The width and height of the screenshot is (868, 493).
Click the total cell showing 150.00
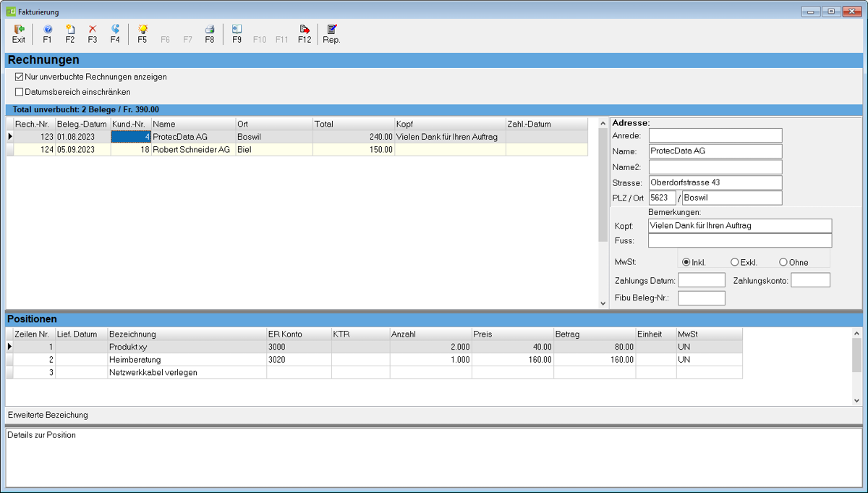[354, 150]
